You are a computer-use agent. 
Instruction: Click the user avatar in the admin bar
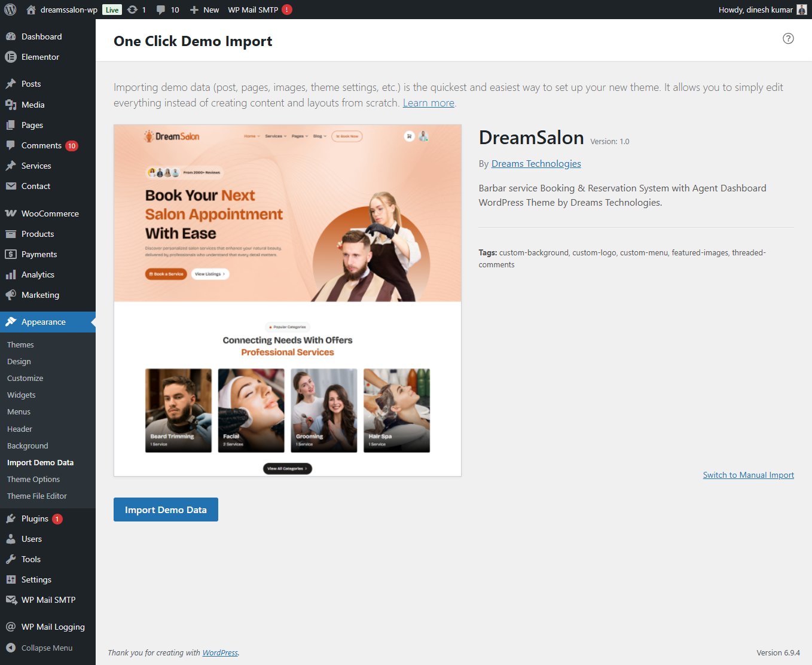pos(802,10)
